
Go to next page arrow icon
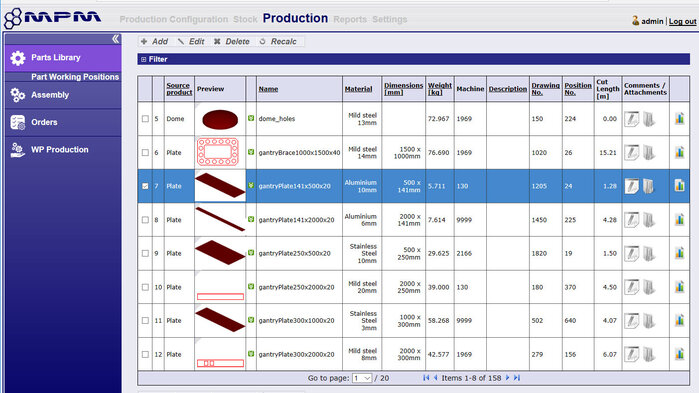click(x=507, y=378)
